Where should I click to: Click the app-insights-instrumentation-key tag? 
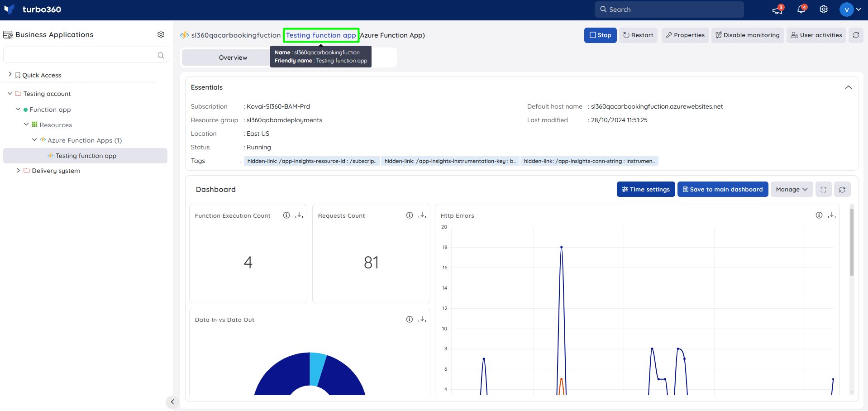[x=450, y=161]
